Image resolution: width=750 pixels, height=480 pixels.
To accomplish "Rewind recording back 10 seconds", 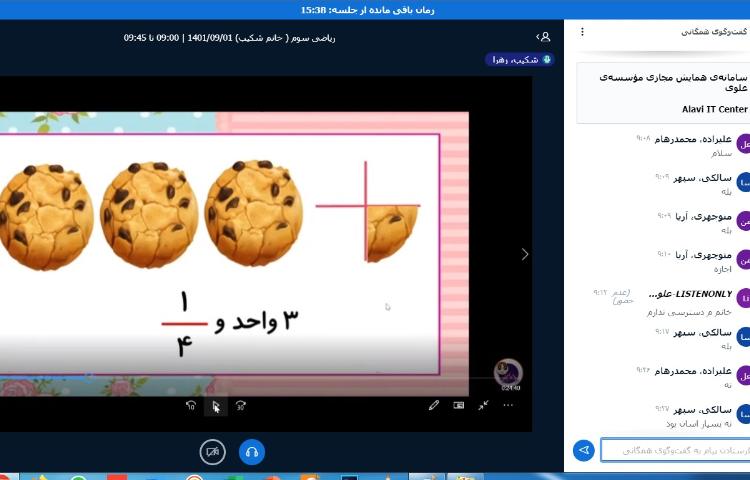I will tap(191, 406).
